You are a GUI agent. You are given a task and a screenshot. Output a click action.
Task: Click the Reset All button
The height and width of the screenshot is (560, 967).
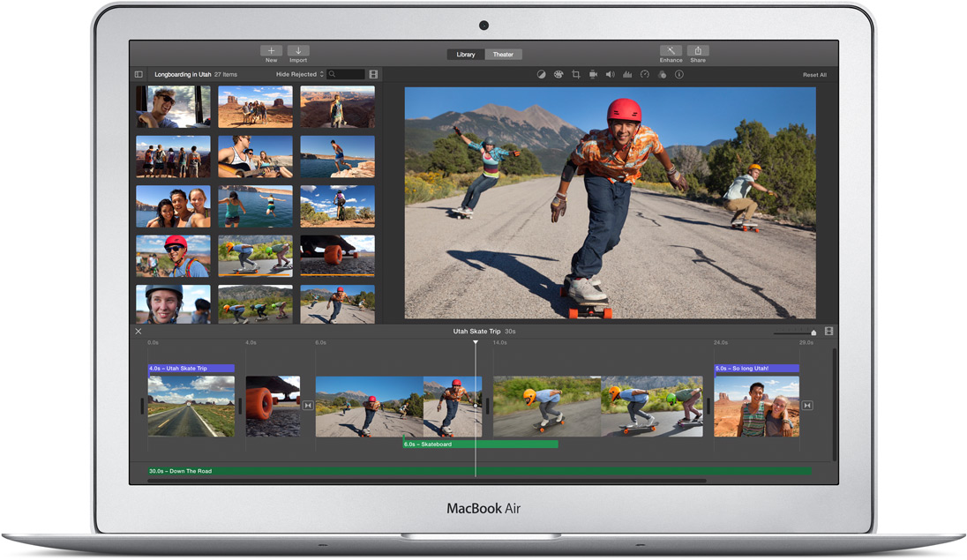(x=814, y=74)
